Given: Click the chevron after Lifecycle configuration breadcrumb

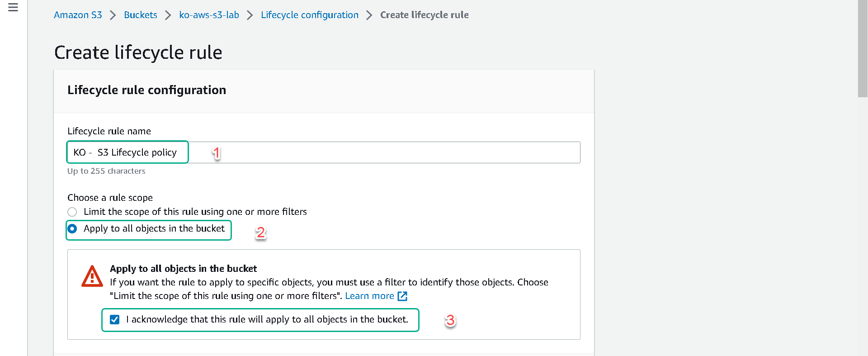Looking at the screenshot, I should click(x=369, y=15).
